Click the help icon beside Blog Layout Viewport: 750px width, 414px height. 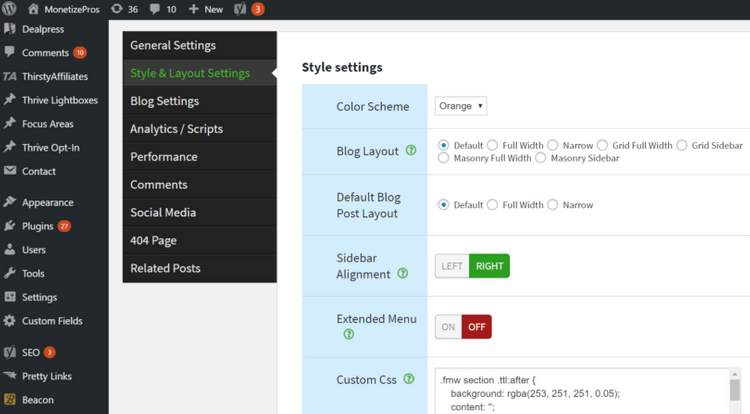click(410, 151)
